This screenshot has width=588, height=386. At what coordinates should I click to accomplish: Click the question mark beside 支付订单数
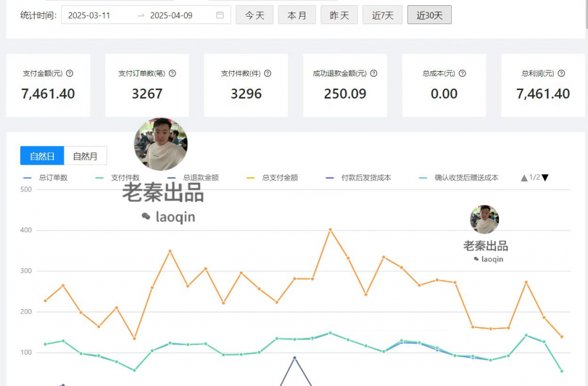(171, 73)
